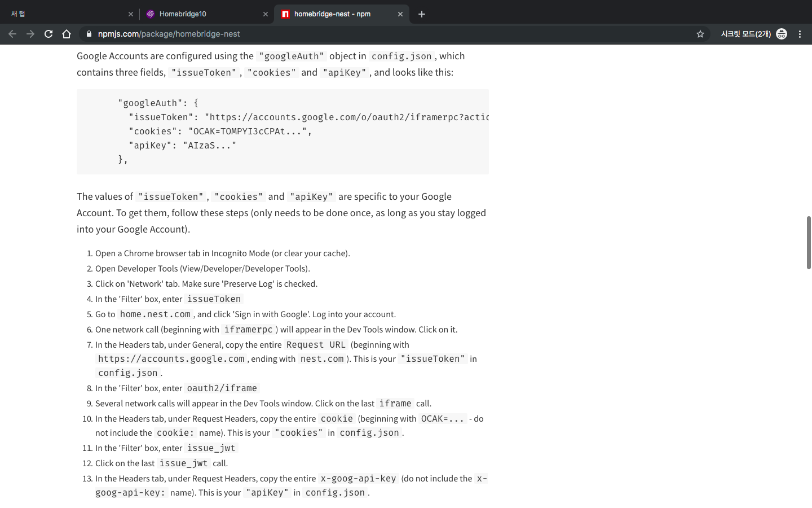Switch to the Homebridge10 tab
This screenshot has height=508, width=812.
(206, 14)
